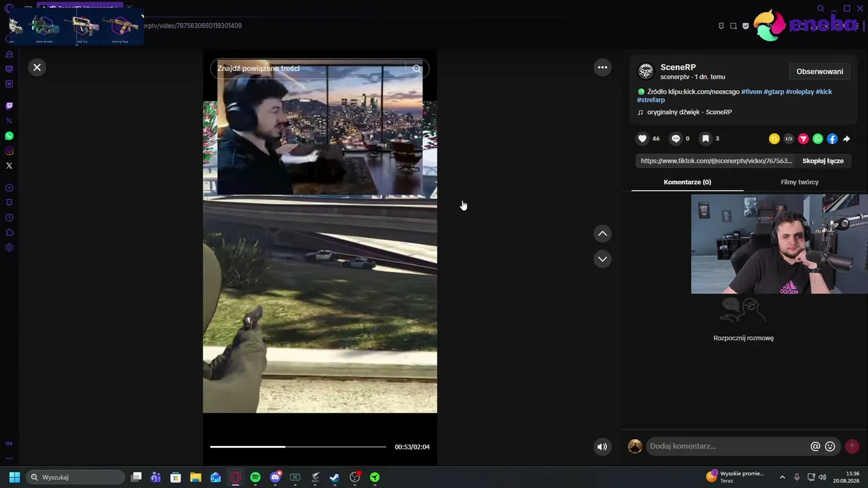This screenshot has height=488, width=868.
Task: Mute the video volume
Action: (x=602, y=447)
